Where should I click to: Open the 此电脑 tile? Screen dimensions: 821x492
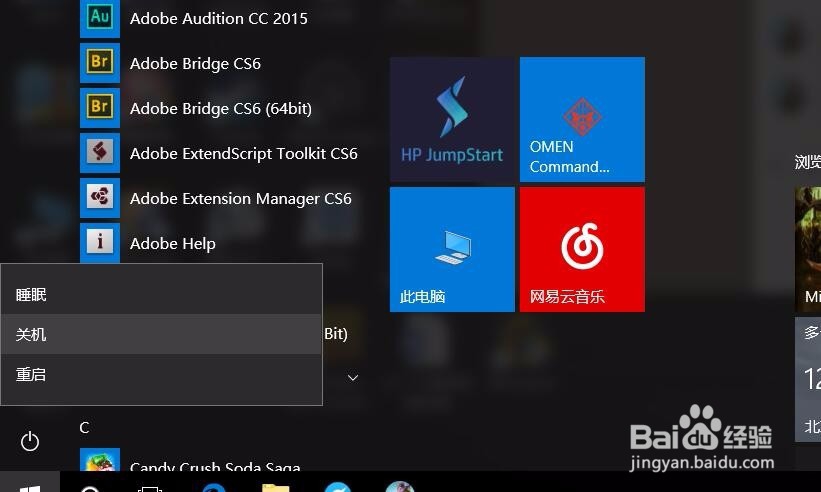pyautogui.click(x=452, y=249)
